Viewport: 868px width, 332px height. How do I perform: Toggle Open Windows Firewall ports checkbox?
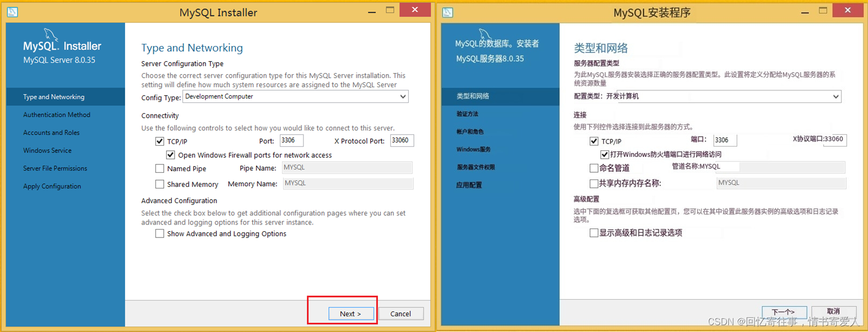pos(170,155)
